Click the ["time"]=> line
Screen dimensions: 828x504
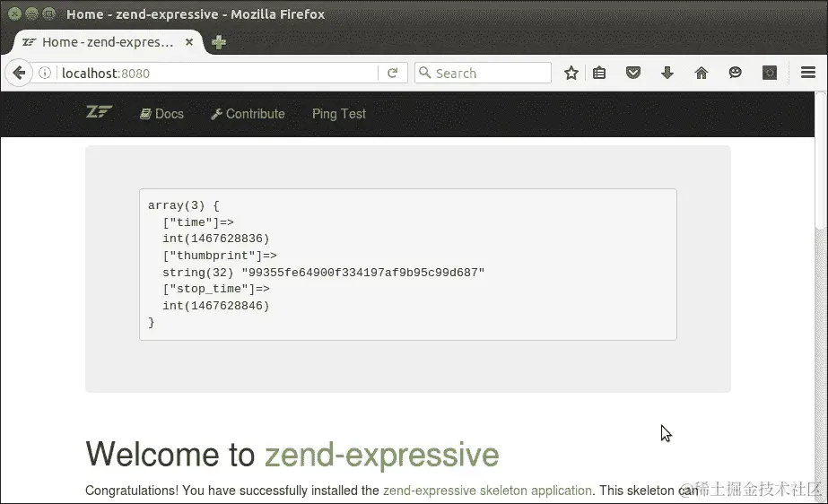click(198, 222)
